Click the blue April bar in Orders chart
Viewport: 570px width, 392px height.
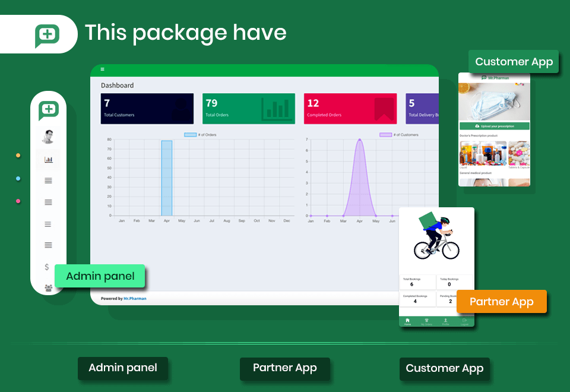(x=167, y=178)
